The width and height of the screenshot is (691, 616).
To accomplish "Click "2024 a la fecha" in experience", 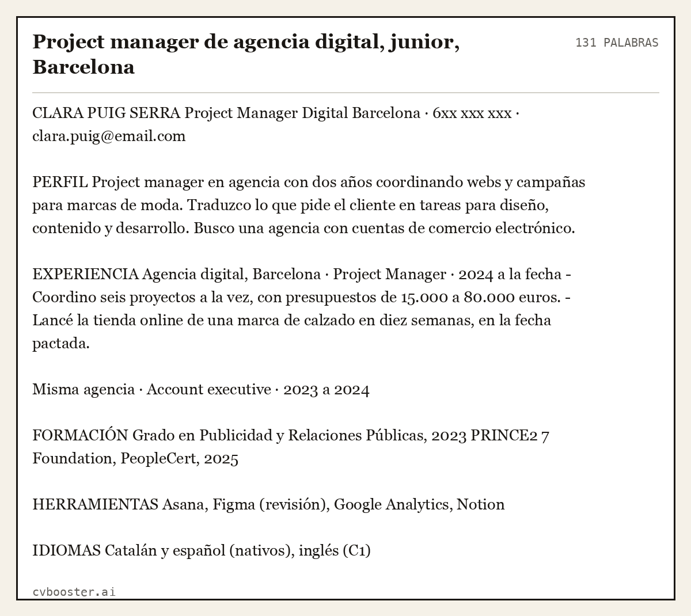I will (510, 274).
